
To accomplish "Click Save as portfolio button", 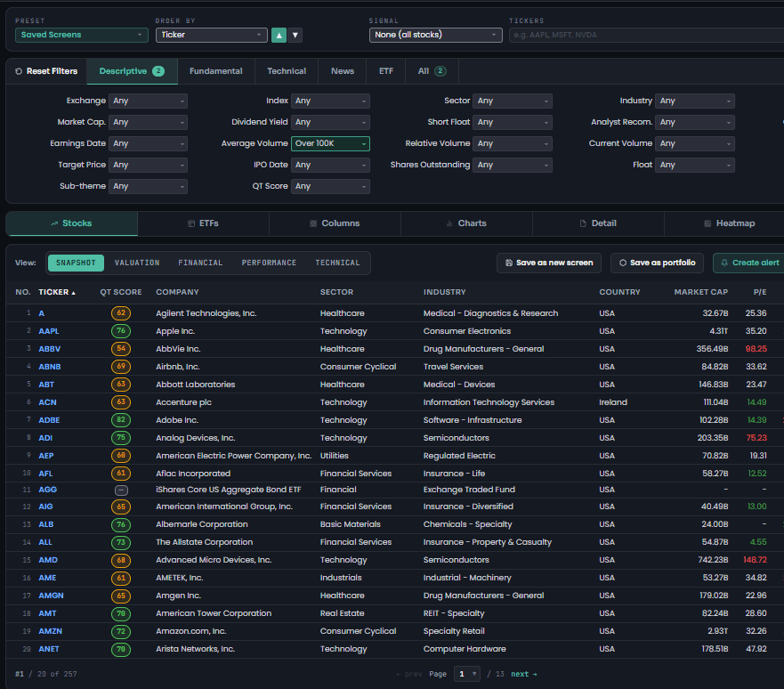I will tap(657, 263).
